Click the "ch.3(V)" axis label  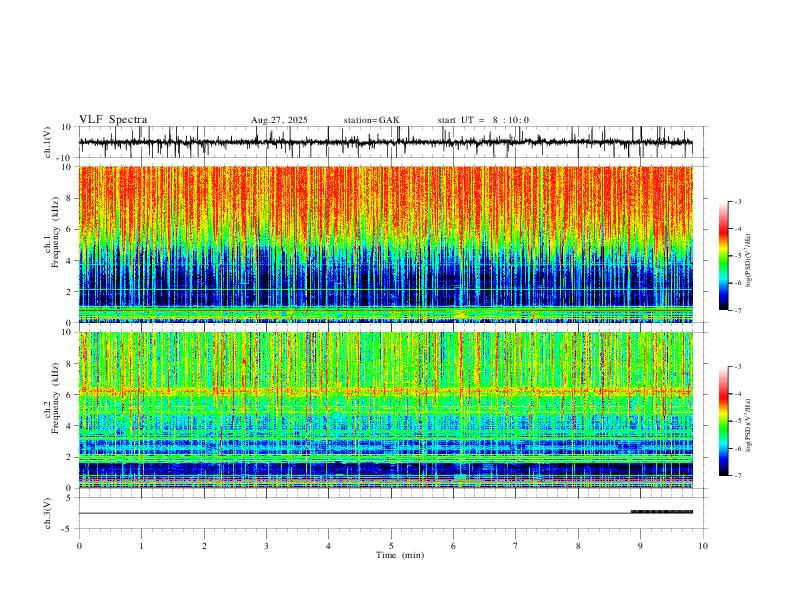(x=48, y=513)
